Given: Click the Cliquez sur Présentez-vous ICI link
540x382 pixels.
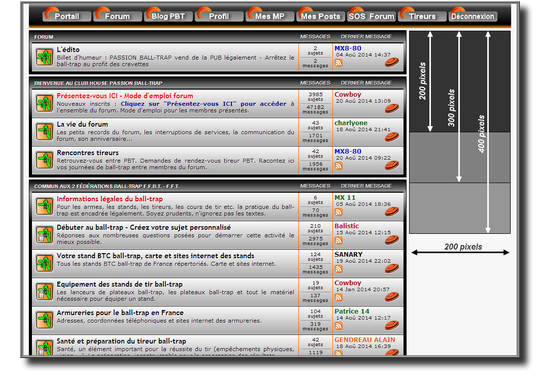Looking at the screenshot, I should 203,104.
